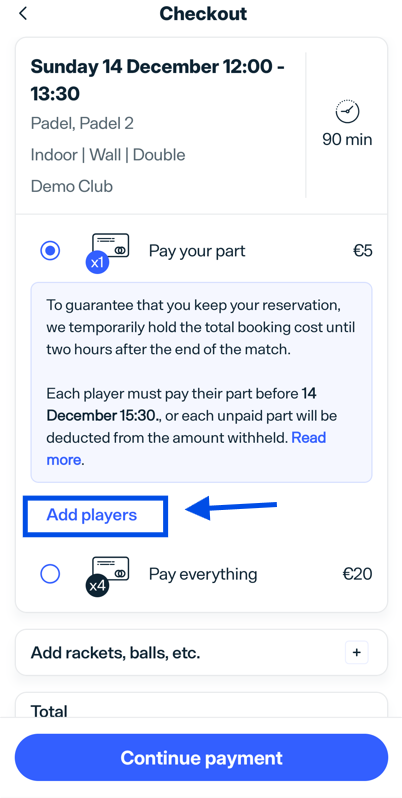Tap the Continue payment button
Image resolution: width=402 pixels, height=798 pixels.
[x=202, y=757]
